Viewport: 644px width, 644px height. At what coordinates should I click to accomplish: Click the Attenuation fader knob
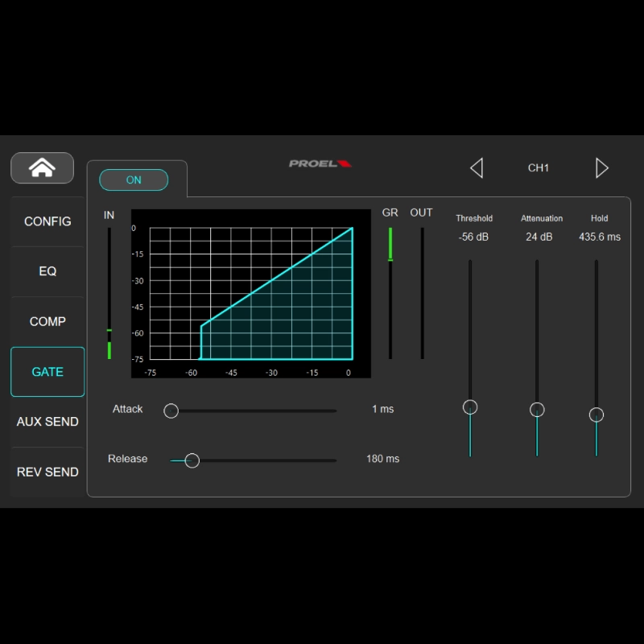537,410
